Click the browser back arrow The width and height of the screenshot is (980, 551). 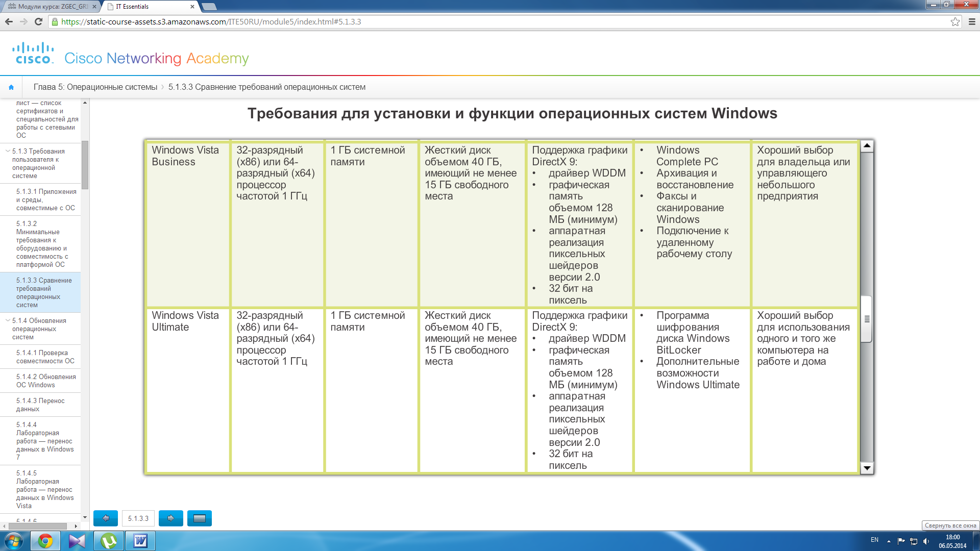click(9, 21)
